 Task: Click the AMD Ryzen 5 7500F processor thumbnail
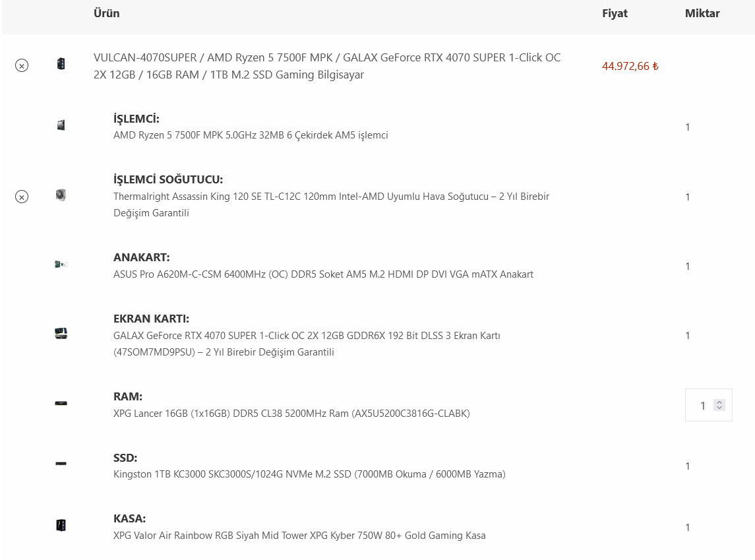61,125
